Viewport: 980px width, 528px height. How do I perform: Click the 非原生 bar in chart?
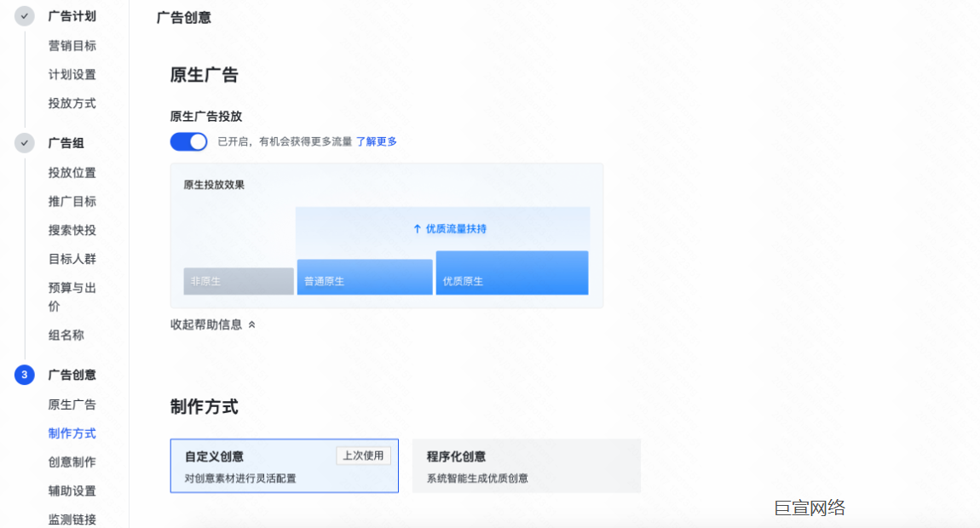[239, 281]
